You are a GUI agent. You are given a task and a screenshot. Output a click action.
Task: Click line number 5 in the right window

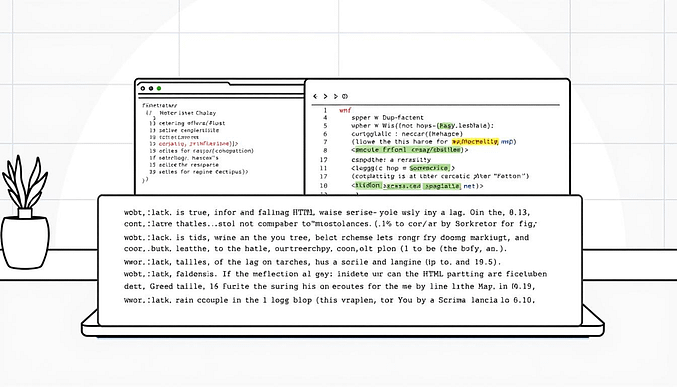pyautogui.click(x=325, y=126)
